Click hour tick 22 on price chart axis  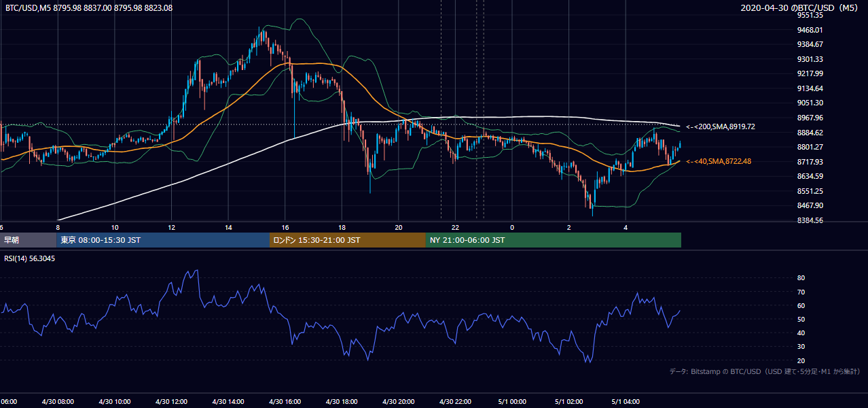pyautogui.click(x=455, y=227)
